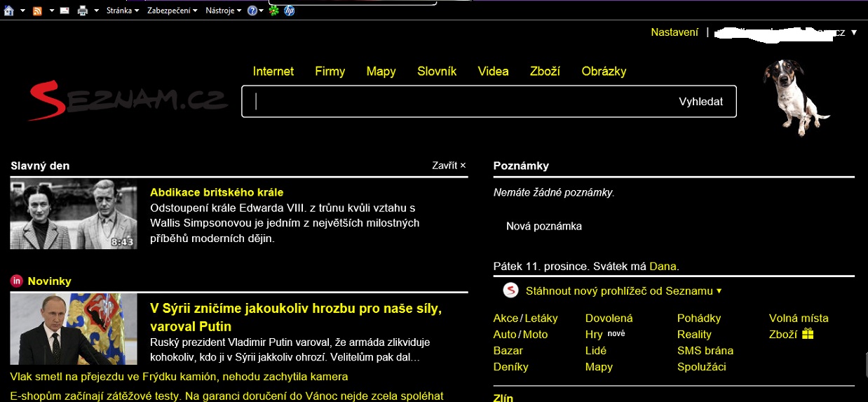868x402 pixels.
Task: Open the Novinky section heading
Action: 50,281
